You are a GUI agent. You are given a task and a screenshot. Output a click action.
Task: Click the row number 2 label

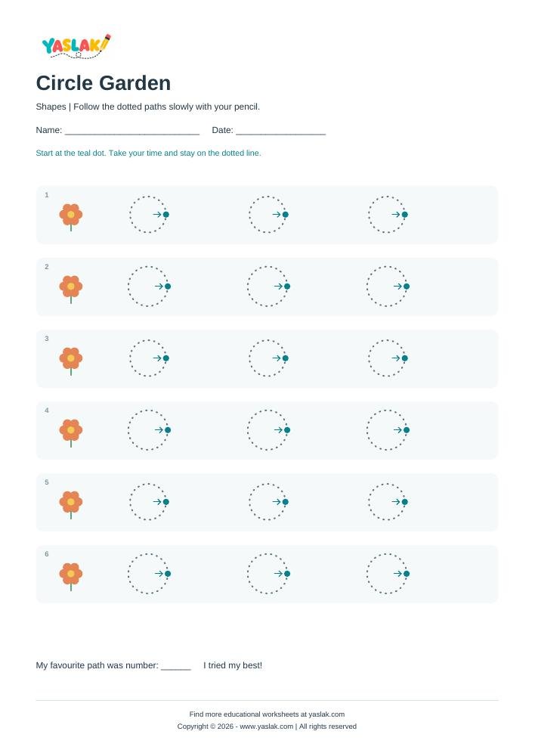pyautogui.click(x=47, y=267)
